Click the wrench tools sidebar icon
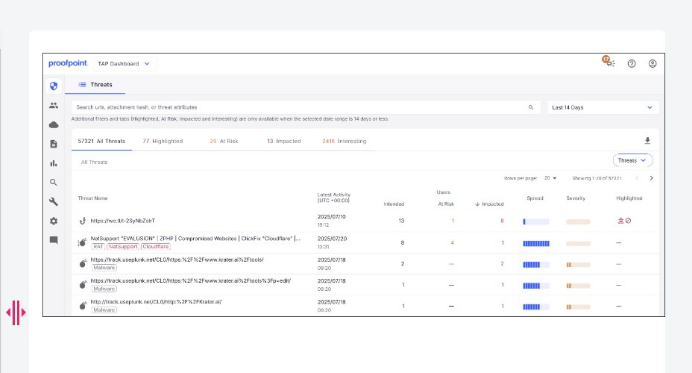Image resolution: width=692 pixels, height=373 pixels. 53,202
